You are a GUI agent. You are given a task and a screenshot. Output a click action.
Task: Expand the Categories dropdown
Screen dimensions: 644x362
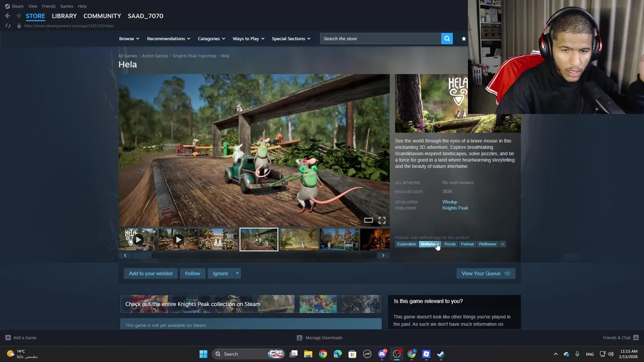pyautogui.click(x=211, y=39)
